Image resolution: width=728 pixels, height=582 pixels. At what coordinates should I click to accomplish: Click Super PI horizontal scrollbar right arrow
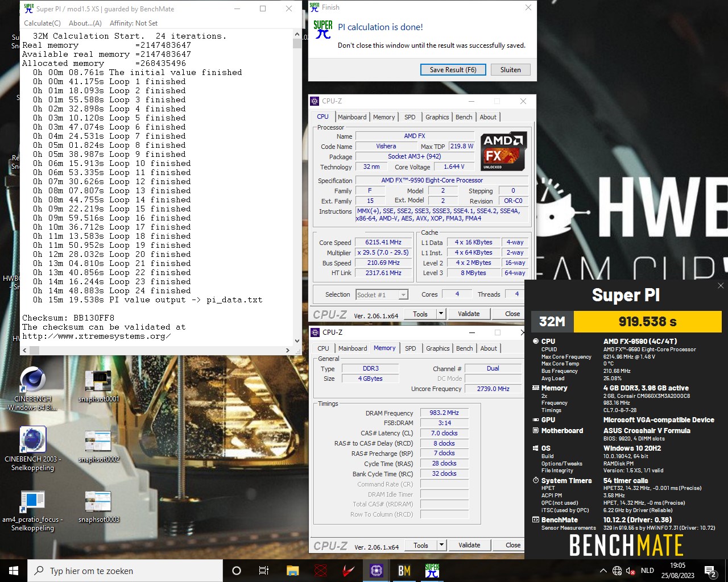(x=287, y=351)
